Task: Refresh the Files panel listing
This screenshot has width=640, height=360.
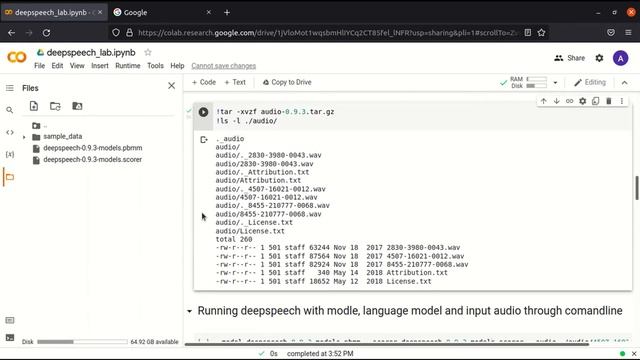Action: coord(55,106)
